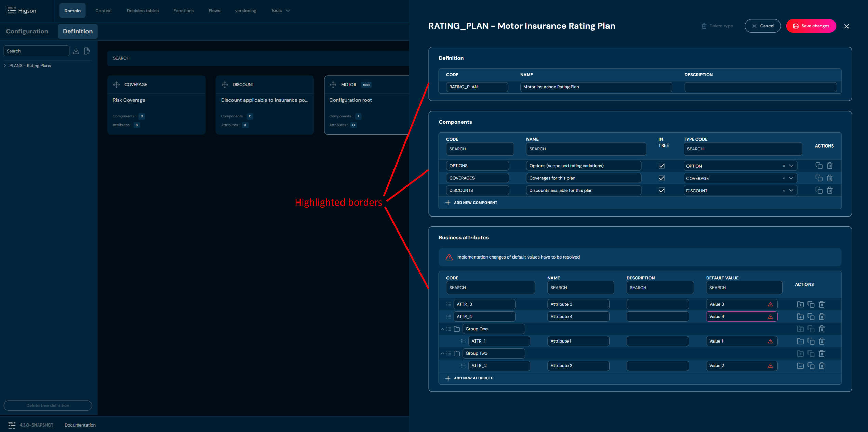Collapse the Group One attribute group

[442, 329]
